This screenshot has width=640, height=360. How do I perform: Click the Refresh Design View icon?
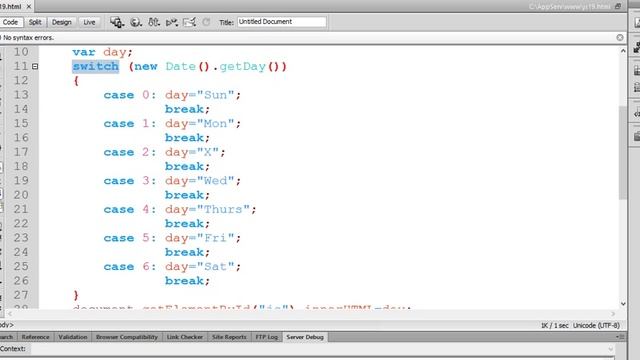pyautogui.click(x=207, y=22)
